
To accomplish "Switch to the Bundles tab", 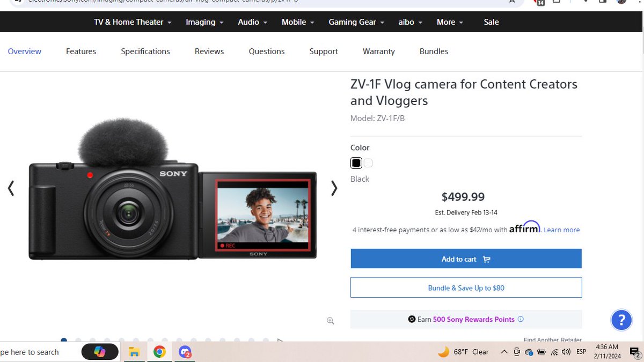I will [434, 51].
